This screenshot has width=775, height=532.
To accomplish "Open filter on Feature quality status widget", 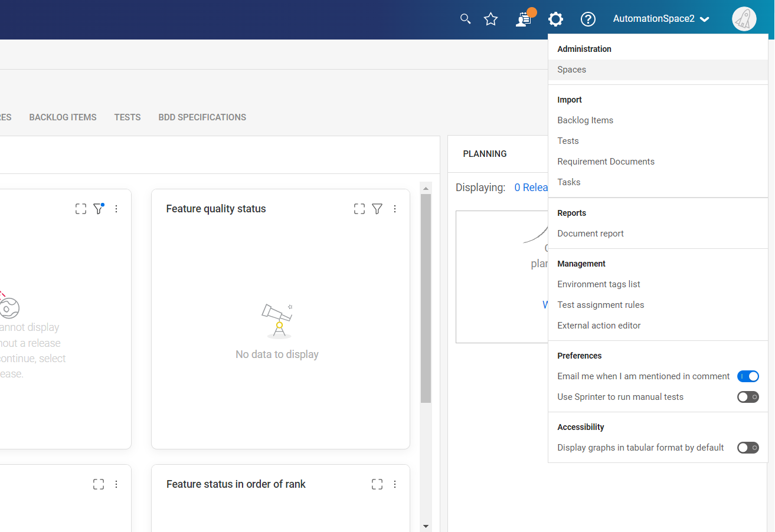I will click(377, 209).
